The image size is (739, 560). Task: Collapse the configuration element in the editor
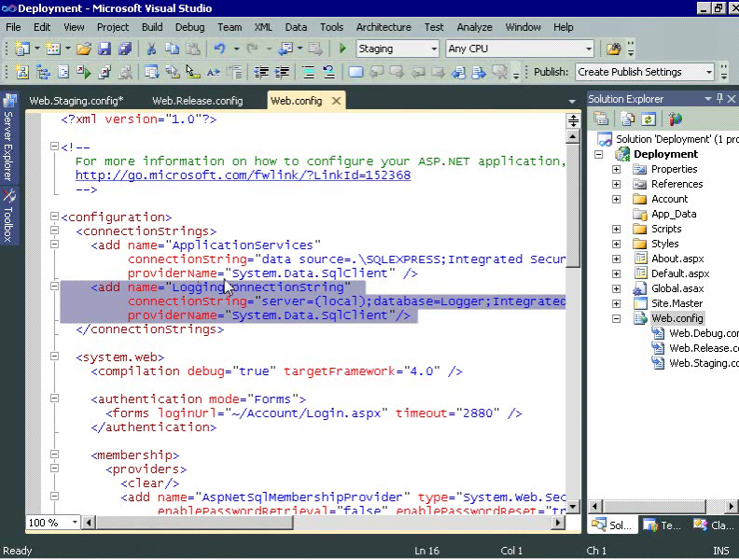point(54,217)
